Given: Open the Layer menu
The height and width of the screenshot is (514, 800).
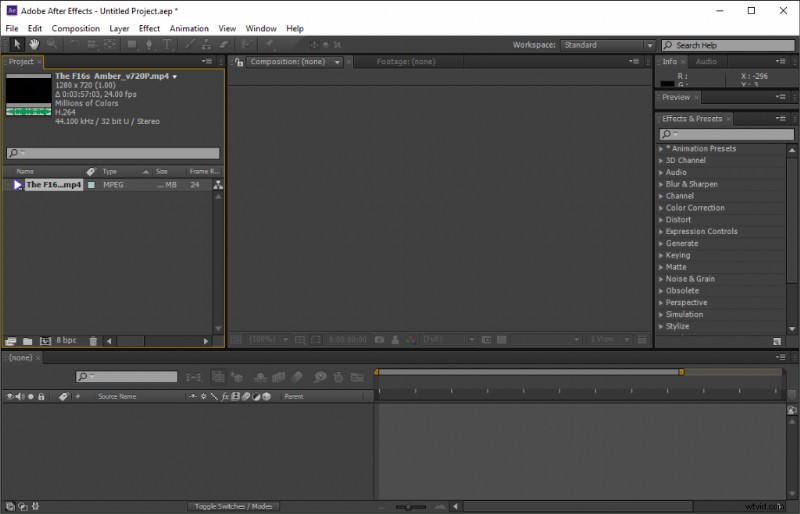Looking at the screenshot, I should tap(119, 29).
